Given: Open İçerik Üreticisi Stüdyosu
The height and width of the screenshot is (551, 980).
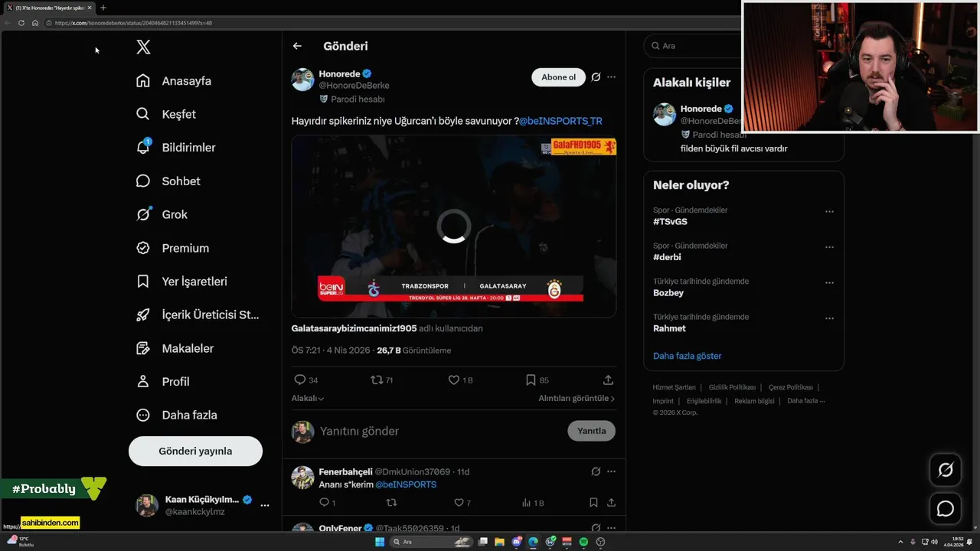Looking at the screenshot, I should coord(198,315).
